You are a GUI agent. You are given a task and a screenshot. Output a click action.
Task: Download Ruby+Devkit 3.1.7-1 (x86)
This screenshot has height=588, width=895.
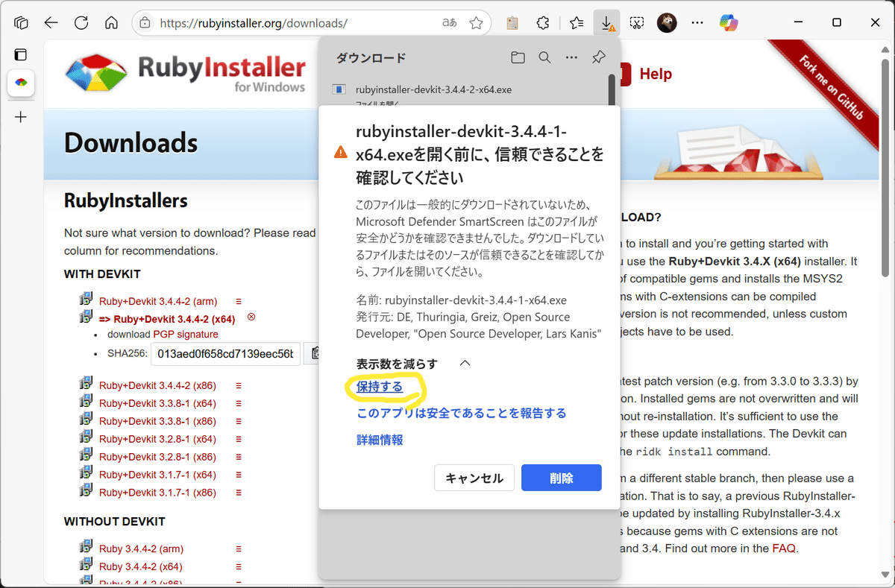157,493
